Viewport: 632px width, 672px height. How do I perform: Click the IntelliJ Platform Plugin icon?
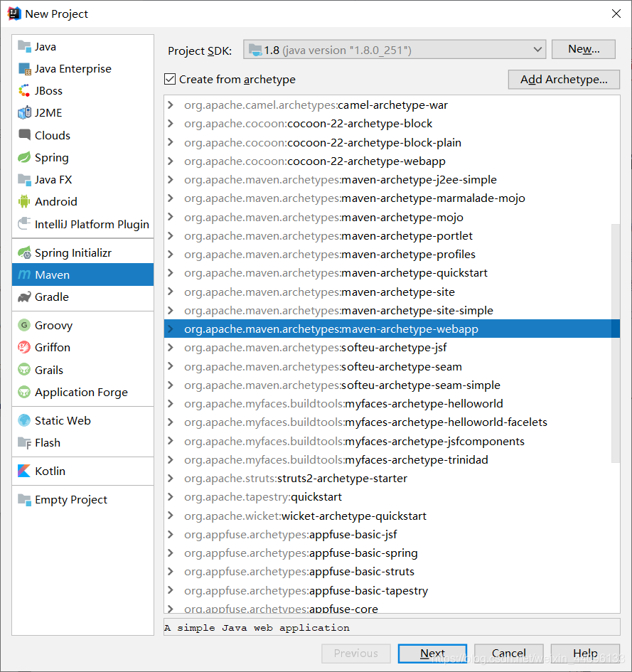click(24, 224)
